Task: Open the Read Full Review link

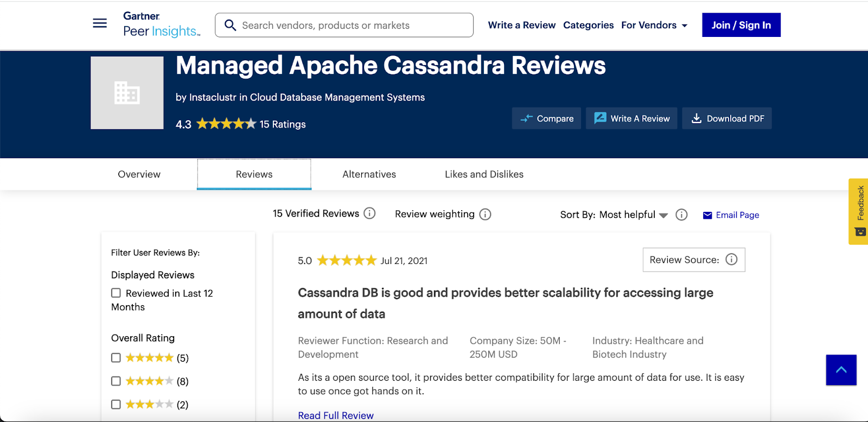Action: (x=336, y=415)
